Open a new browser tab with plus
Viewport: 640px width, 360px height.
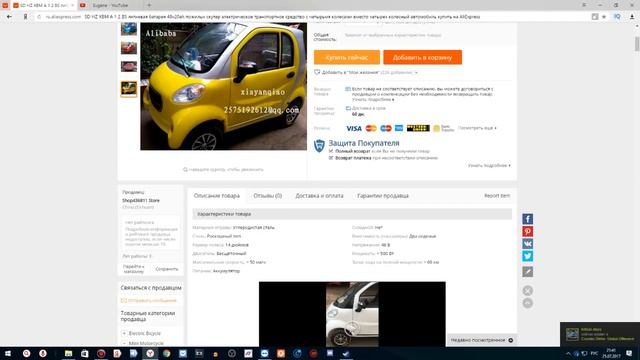point(149,5)
